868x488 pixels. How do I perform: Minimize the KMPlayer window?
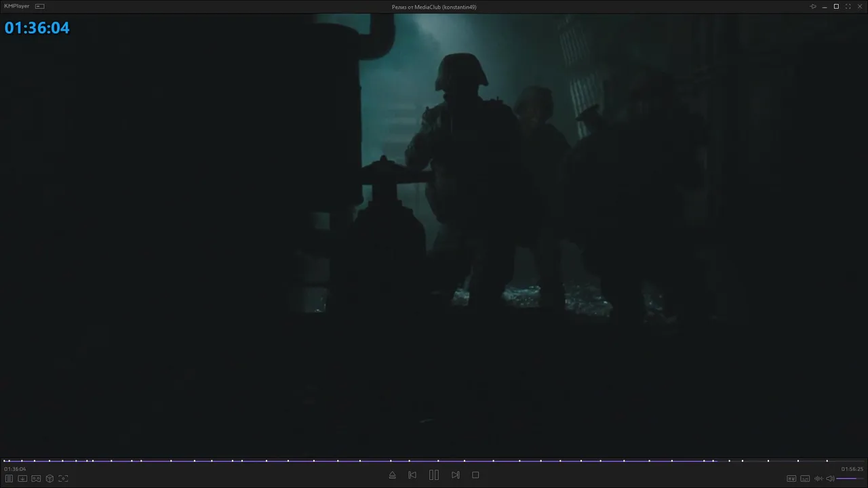pos(825,6)
